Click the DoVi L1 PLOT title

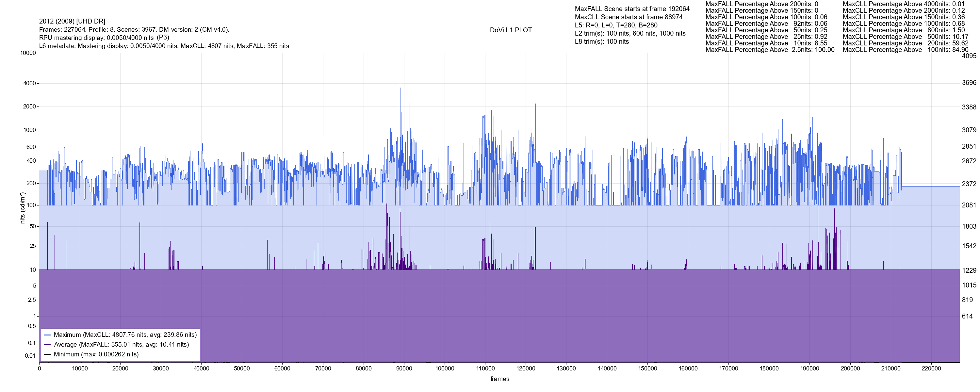[511, 30]
